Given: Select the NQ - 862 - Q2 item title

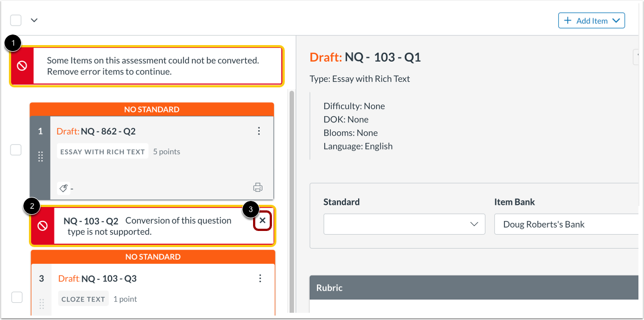Looking at the screenshot, I should click(x=108, y=131).
